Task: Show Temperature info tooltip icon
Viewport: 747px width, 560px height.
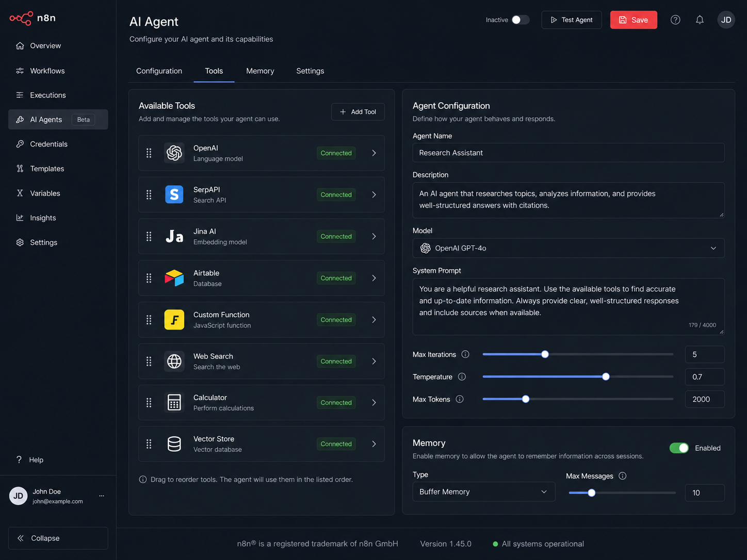Action: (462, 377)
